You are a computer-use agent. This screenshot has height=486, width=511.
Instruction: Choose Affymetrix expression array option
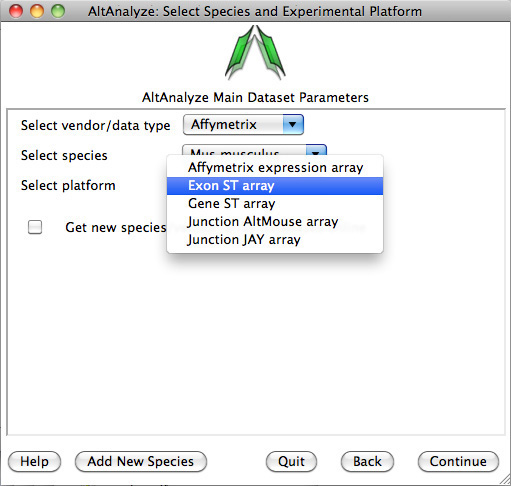tap(275, 167)
